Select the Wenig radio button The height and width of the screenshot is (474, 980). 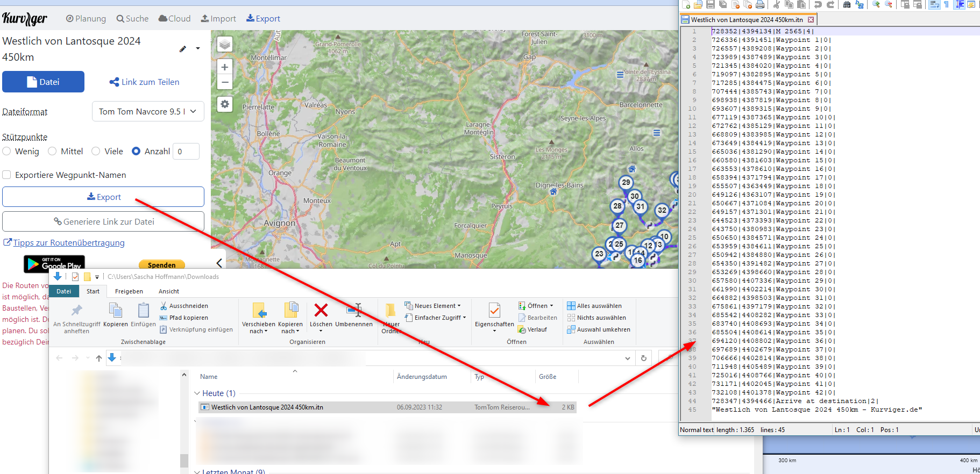click(7, 152)
